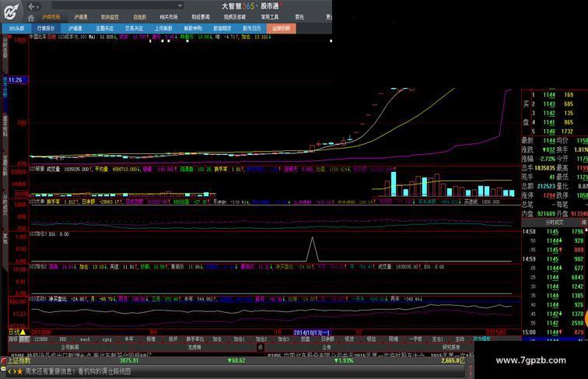Click the home icon
The height and width of the screenshot is (379, 588).
[31, 18]
